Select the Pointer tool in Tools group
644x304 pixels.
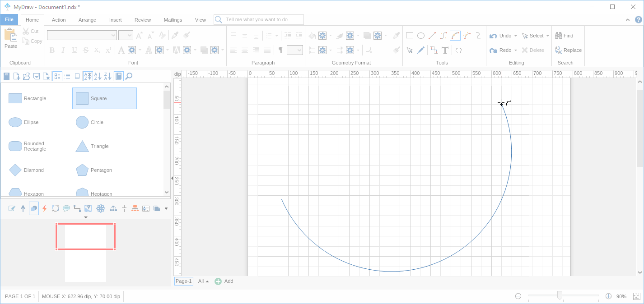pos(410,50)
